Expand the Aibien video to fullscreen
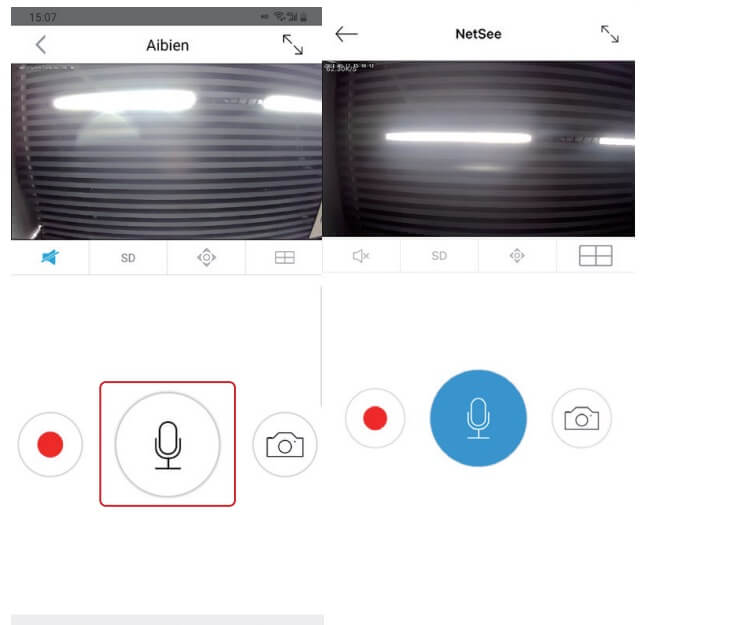Viewport: 733px width, 625px height. 293,44
